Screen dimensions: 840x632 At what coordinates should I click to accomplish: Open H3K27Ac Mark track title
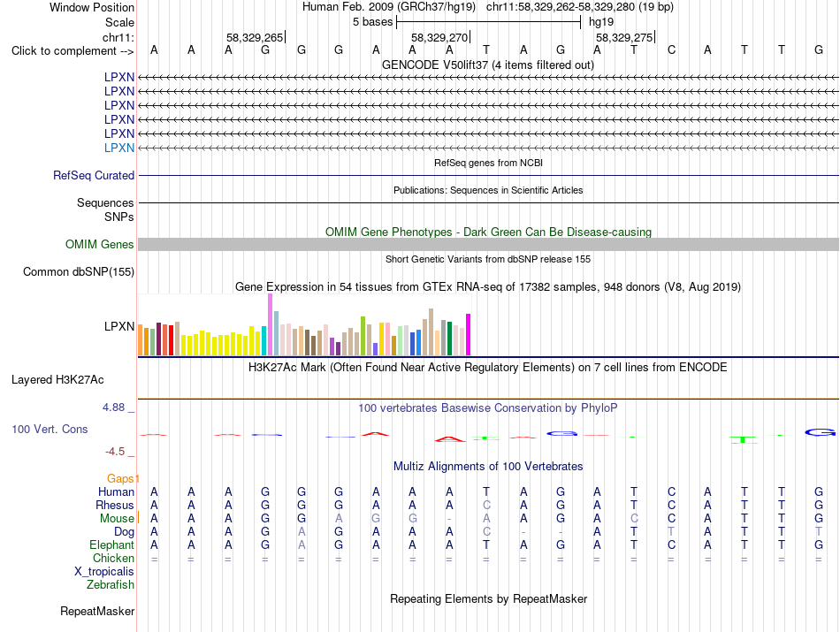click(488, 368)
